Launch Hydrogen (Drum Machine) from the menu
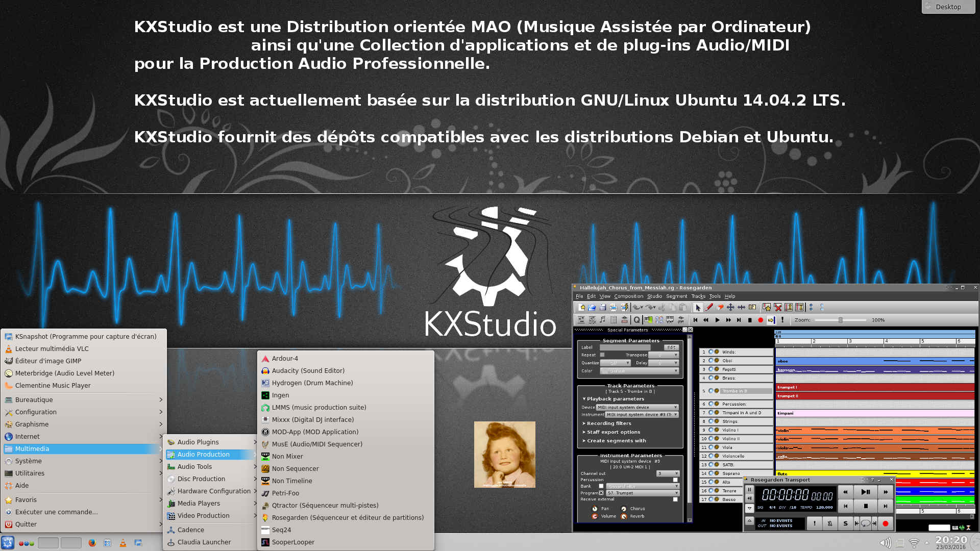Screen dimensions: 980x551 pos(312,383)
